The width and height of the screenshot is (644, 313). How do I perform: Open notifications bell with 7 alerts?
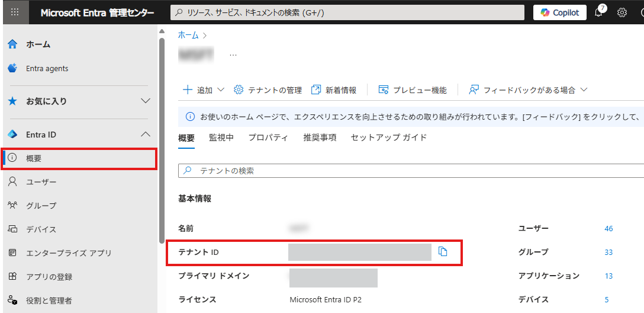point(600,11)
